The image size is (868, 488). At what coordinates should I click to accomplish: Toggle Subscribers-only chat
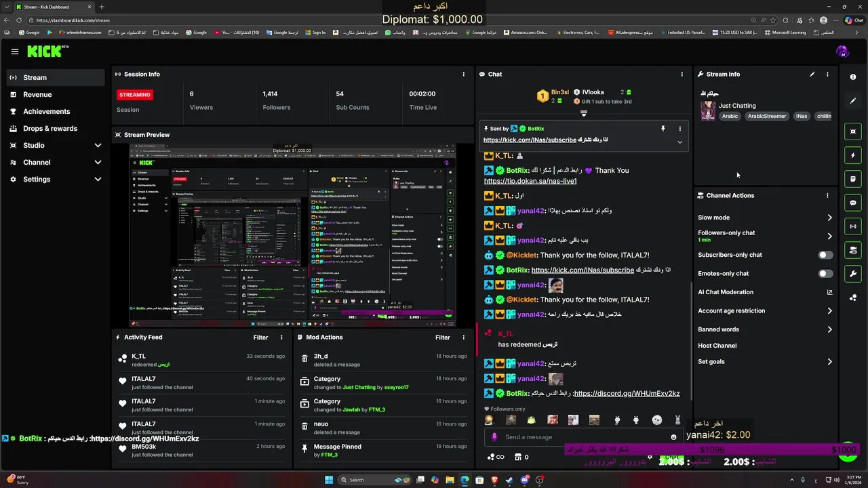825,255
